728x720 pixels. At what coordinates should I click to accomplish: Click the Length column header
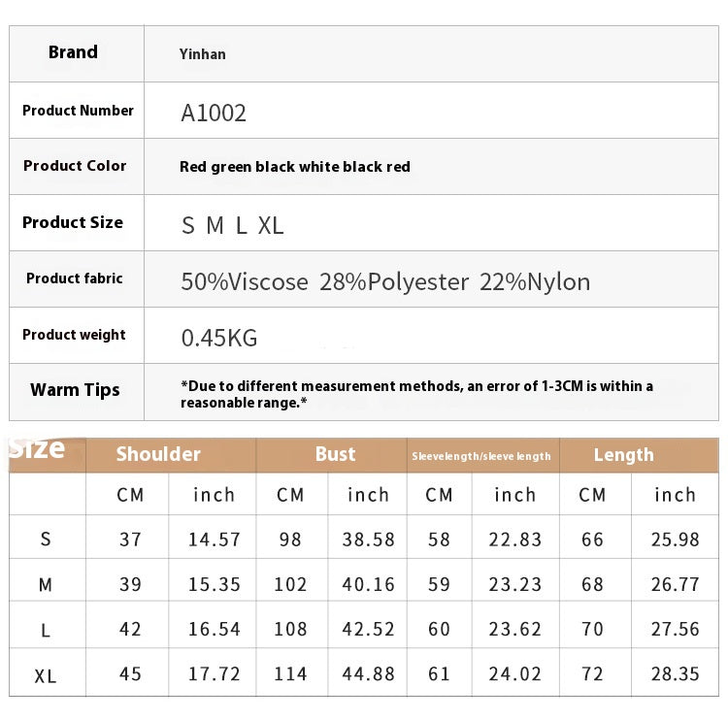coord(623,454)
